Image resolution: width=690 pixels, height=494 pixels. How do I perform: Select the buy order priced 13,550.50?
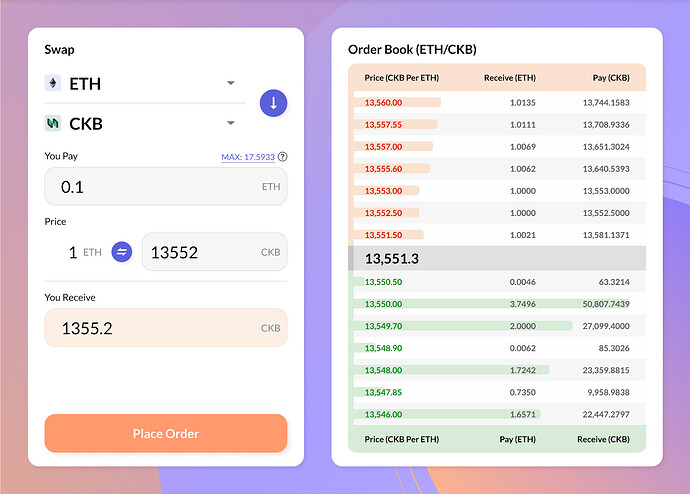pyautogui.click(x=499, y=282)
